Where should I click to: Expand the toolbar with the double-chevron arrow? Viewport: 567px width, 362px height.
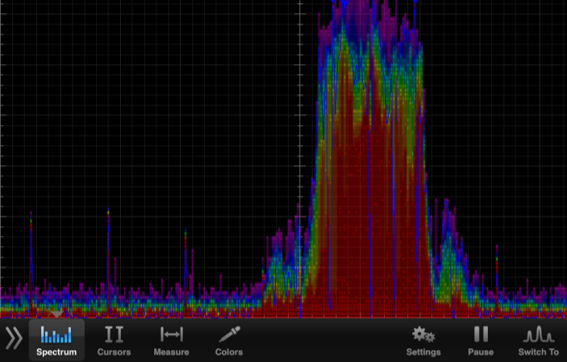14,338
